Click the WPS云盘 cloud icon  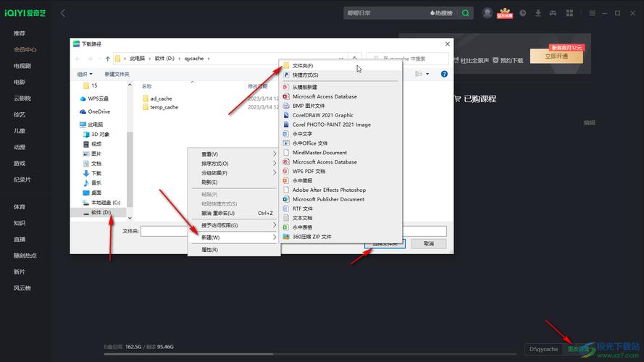pos(83,98)
